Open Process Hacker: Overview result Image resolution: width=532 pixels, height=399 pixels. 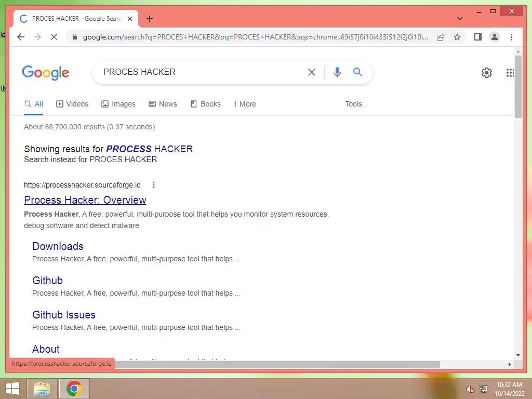point(85,200)
